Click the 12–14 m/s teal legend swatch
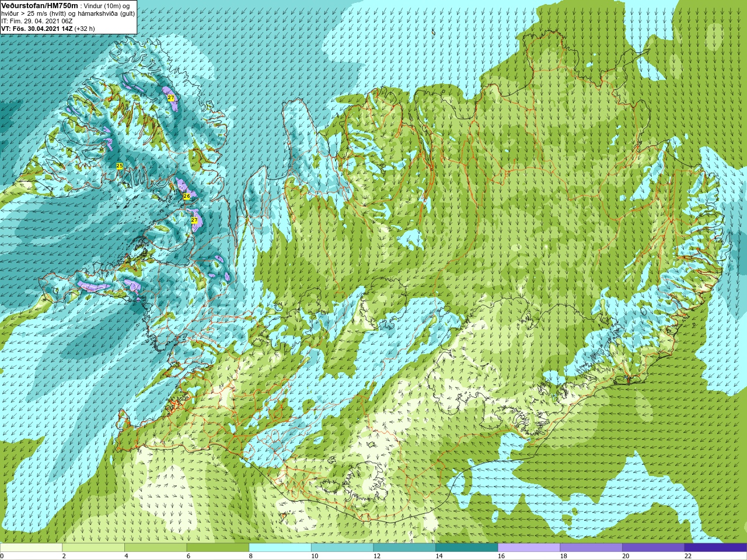The height and width of the screenshot is (560, 747). 404,548
